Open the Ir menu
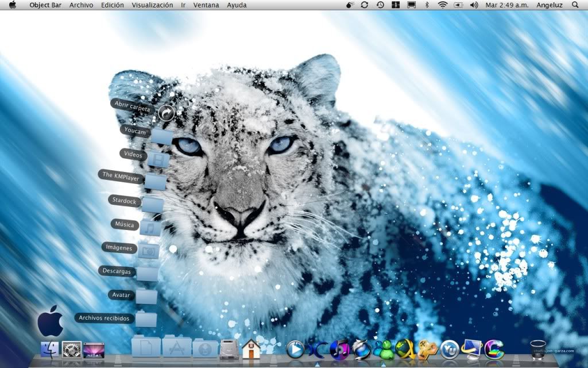This screenshot has height=368, width=588. [x=183, y=5]
